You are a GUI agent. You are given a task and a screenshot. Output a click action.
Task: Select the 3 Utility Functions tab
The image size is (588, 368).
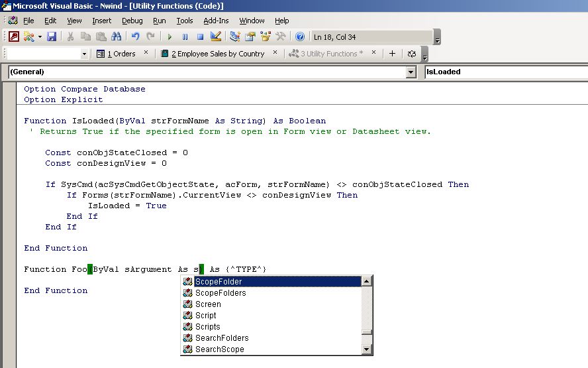tap(326, 54)
